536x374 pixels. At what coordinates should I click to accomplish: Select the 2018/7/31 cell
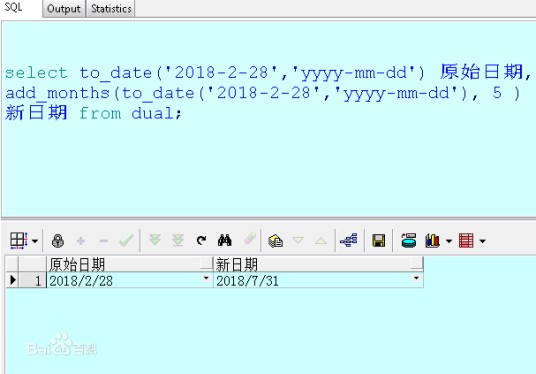[318, 280]
